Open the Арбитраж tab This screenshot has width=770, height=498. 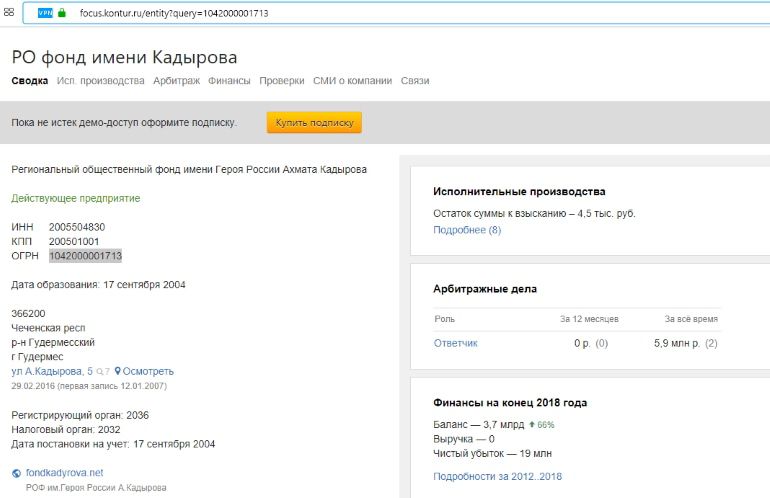176,81
